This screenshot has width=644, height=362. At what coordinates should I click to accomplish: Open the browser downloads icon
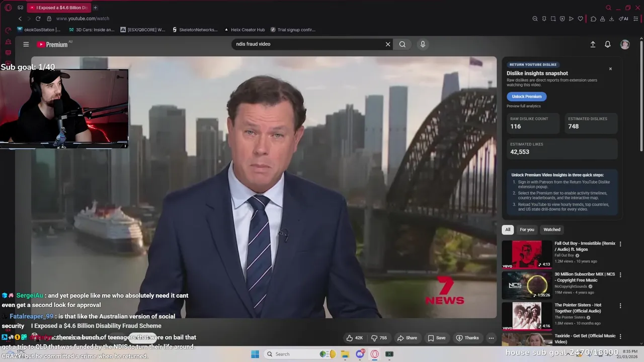(611, 19)
